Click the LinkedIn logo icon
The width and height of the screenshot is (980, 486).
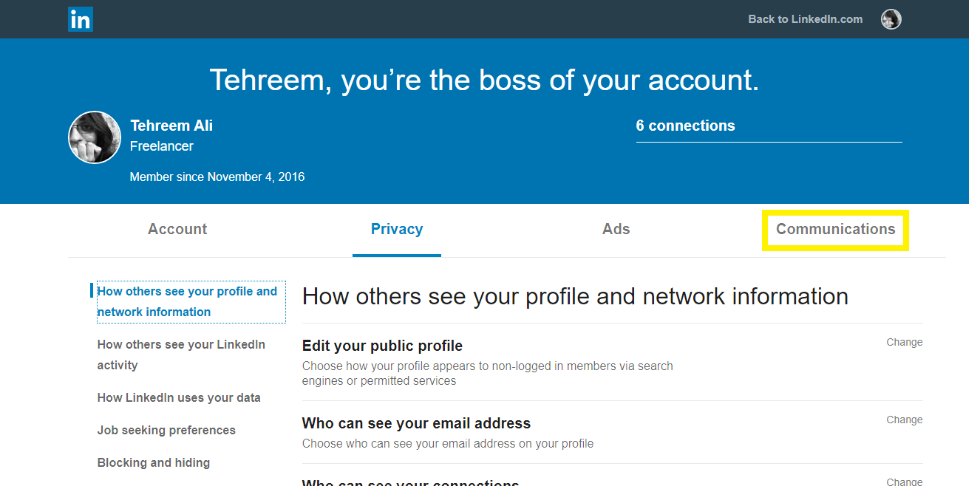(x=81, y=19)
